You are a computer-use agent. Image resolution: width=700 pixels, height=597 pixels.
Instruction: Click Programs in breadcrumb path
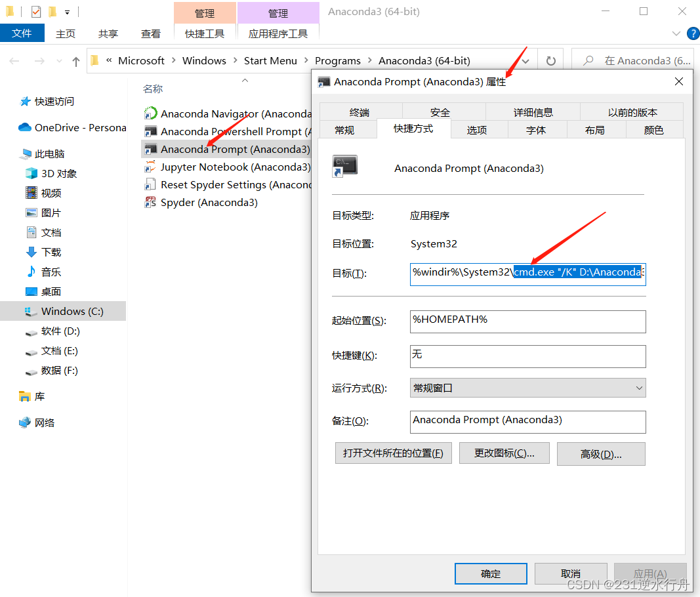pos(337,61)
